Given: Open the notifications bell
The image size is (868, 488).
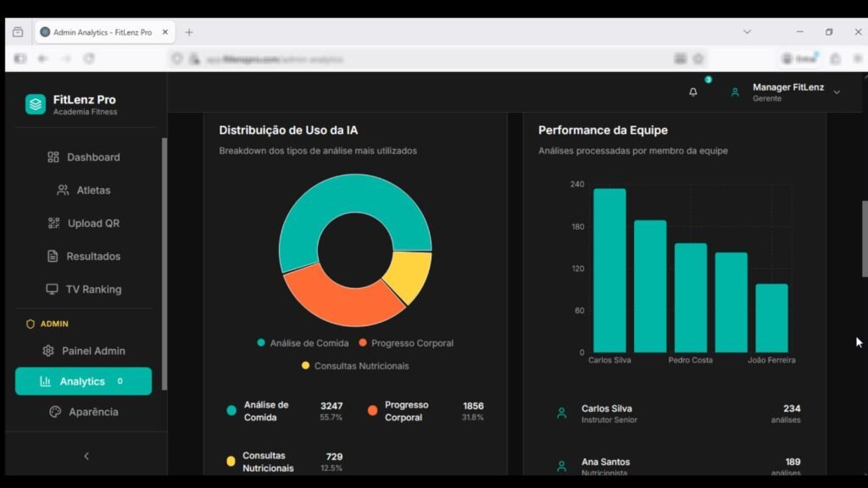Looking at the screenshot, I should coord(693,92).
